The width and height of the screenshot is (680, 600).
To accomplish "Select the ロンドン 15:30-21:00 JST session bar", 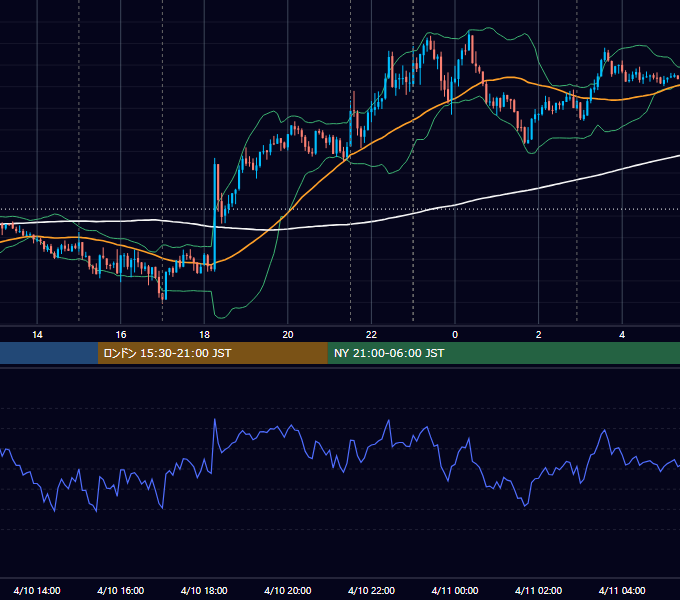I will (x=212, y=353).
